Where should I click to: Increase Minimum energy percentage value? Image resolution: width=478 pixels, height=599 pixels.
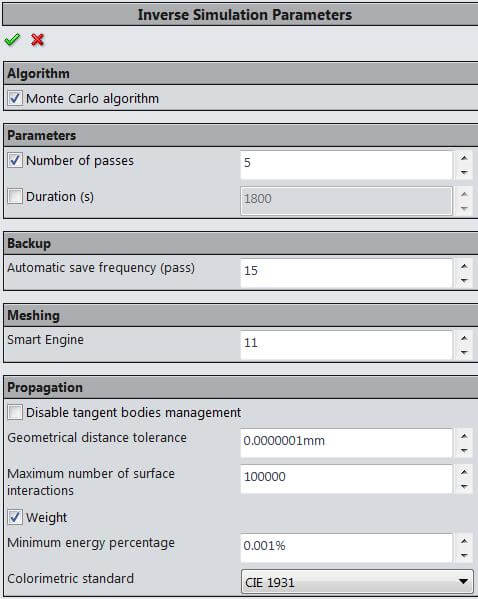tap(464, 541)
